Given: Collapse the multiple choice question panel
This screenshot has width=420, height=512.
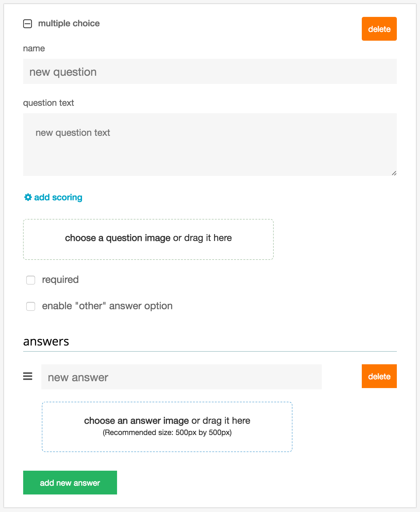Looking at the screenshot, I should tap(28, 24).
